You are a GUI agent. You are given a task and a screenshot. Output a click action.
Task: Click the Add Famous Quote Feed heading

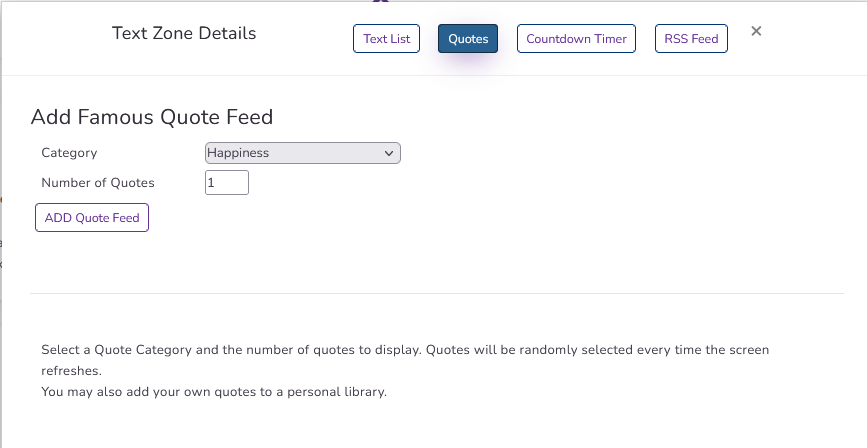click(x=152, y=117)
